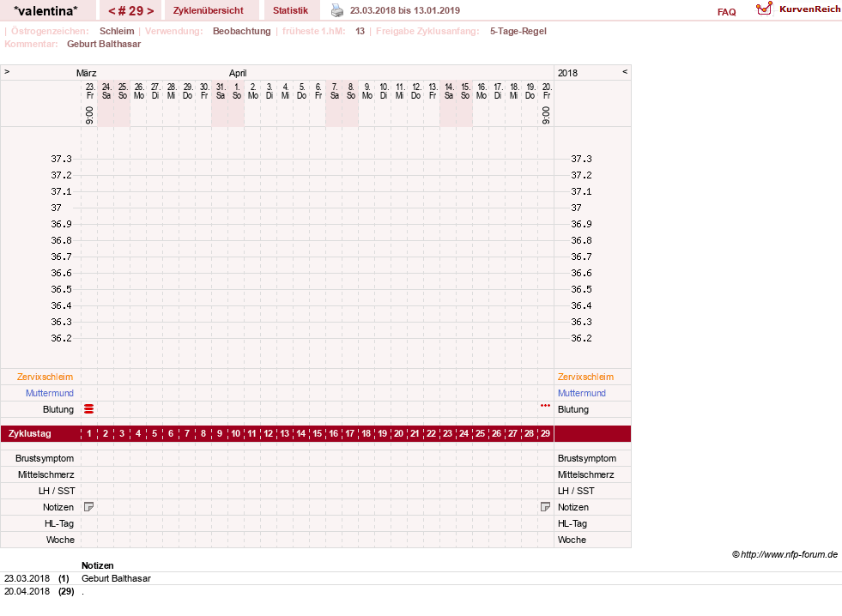842x616 pixels.
Task: Click the right Zervixschleim label
Action: [585, 377]
